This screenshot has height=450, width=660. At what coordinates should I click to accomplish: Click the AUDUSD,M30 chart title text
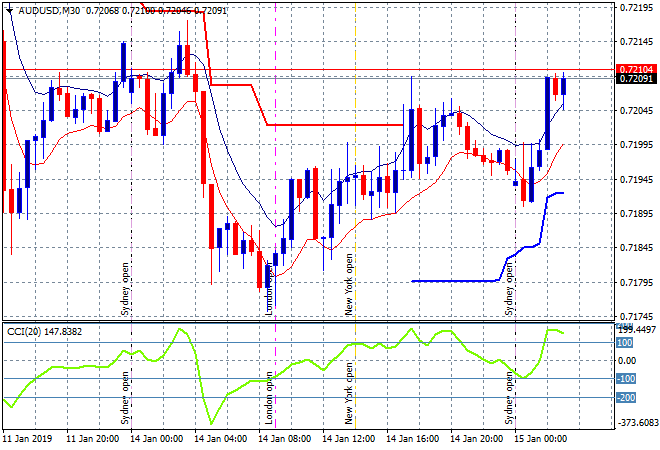50,10
